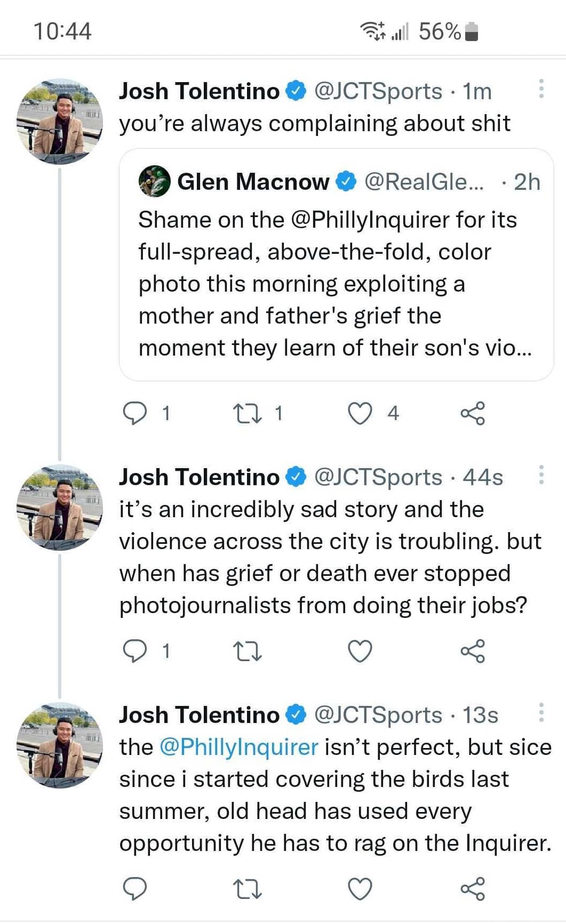This screenshot has height=924, width=566.
Task: Share the last tweet in thread
Action: pos(473,889)
